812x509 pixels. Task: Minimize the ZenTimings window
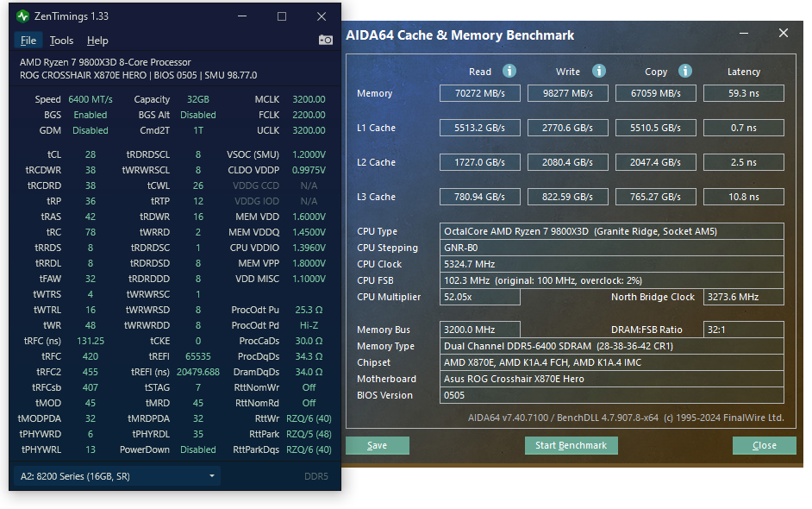click(242, 16)
